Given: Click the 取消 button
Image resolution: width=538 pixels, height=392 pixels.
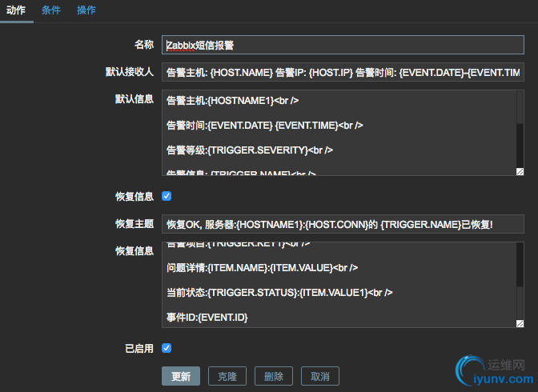Looking at the screenshot, I should click(x=319, y=376).
